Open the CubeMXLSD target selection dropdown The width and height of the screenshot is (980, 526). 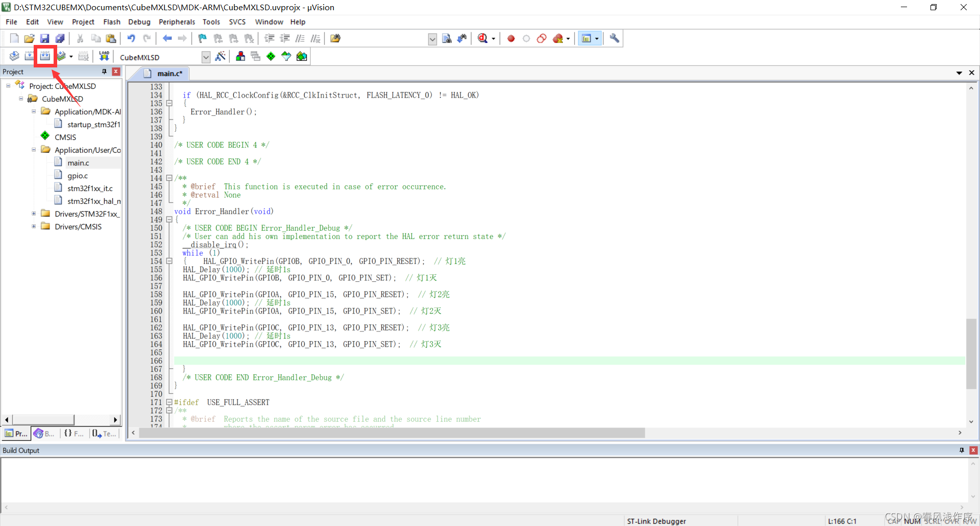point(206,57)
